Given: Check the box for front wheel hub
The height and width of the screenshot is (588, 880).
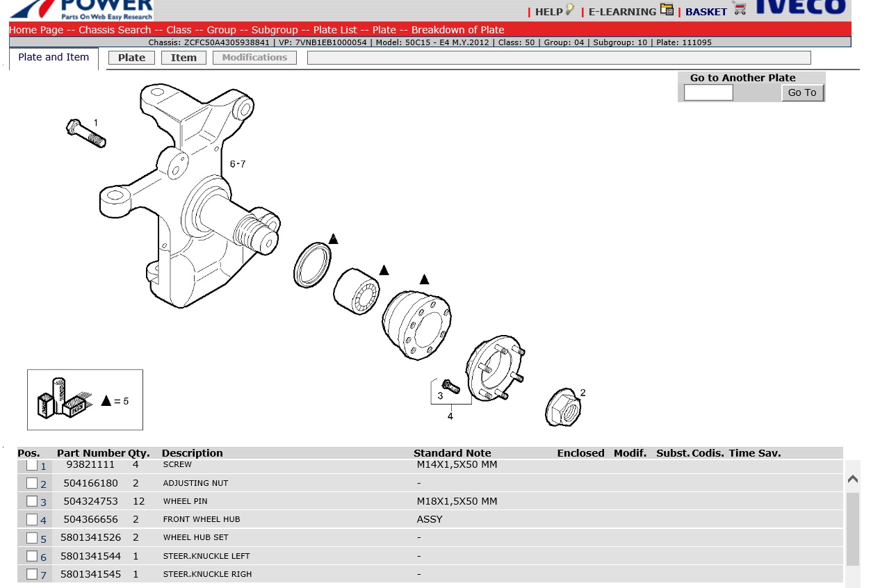Looking at the screenshot, I should (x=32, y=519).
